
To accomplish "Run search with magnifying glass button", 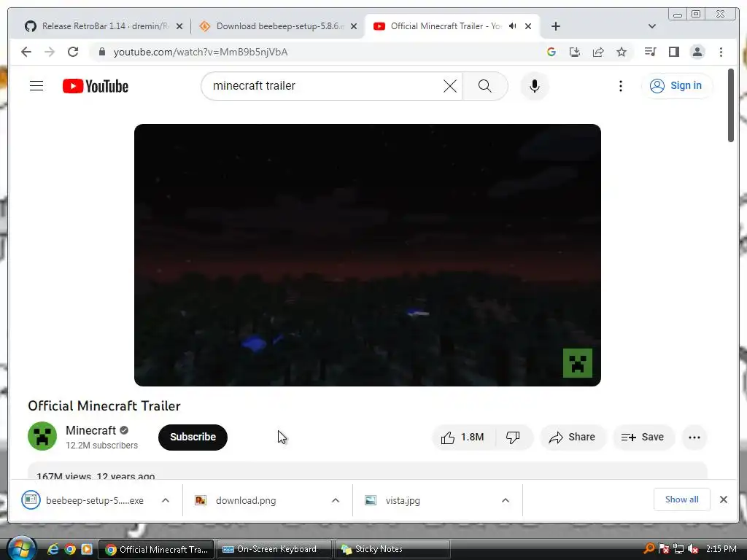I will [484, 86].
